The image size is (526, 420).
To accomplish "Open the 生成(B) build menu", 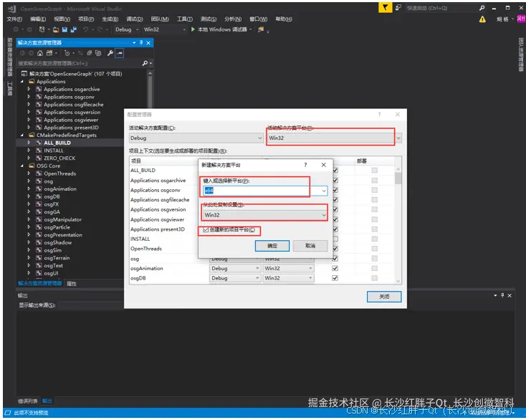I will point(110,19).
